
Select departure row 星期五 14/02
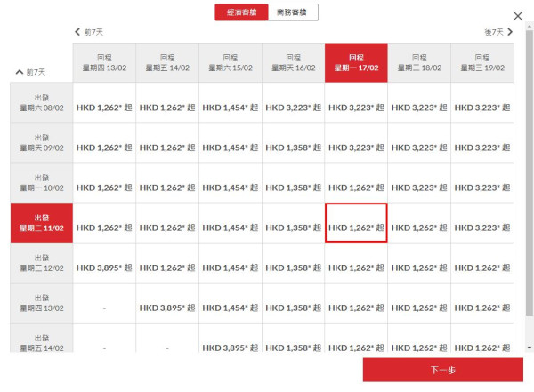pyautogui.click(x=42, y=338)
